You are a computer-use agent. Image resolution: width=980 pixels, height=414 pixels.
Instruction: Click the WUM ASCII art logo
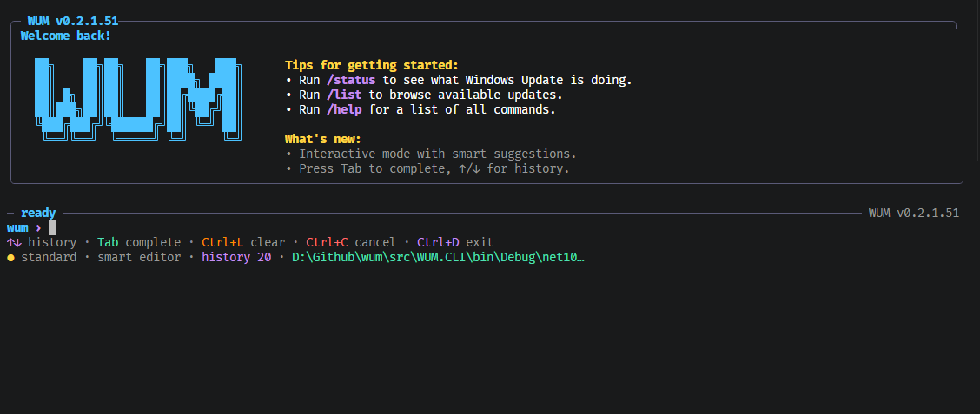tap(137, 99)
